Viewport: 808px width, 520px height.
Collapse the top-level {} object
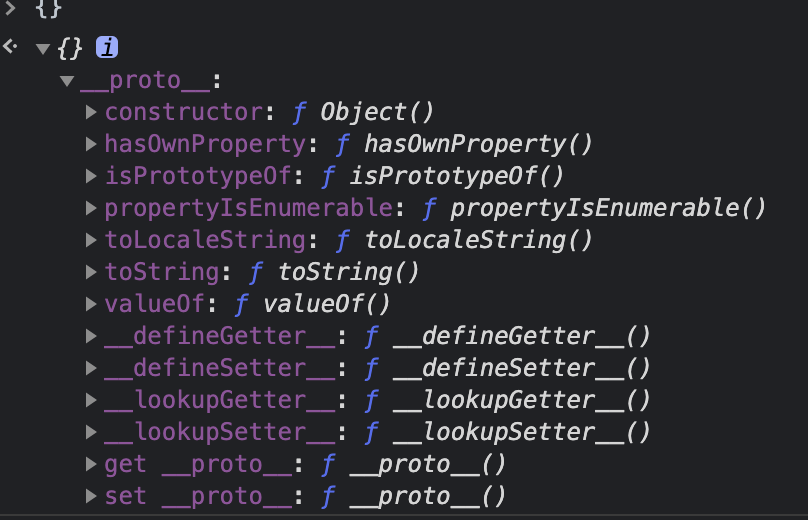click(x=42, y=48)
